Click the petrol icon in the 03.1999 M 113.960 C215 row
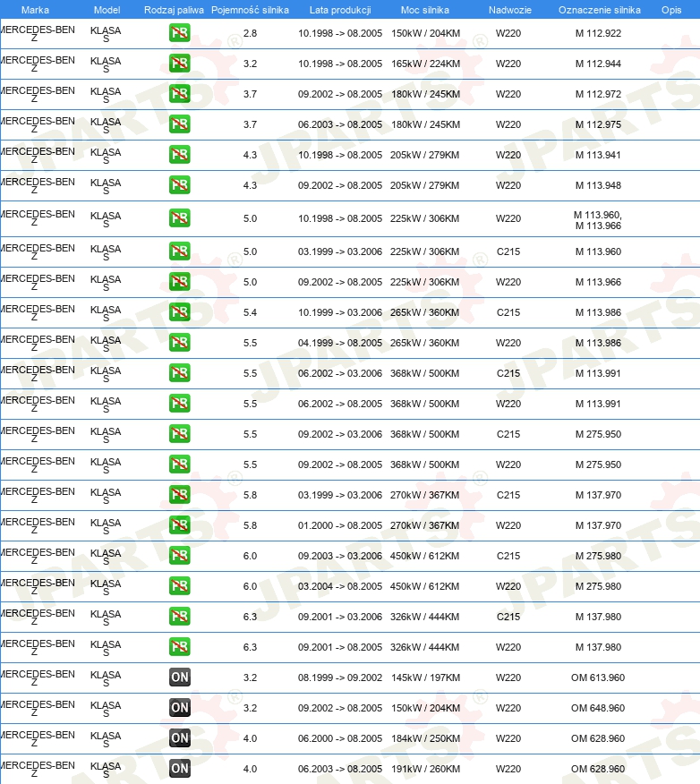 click(180, 251)
